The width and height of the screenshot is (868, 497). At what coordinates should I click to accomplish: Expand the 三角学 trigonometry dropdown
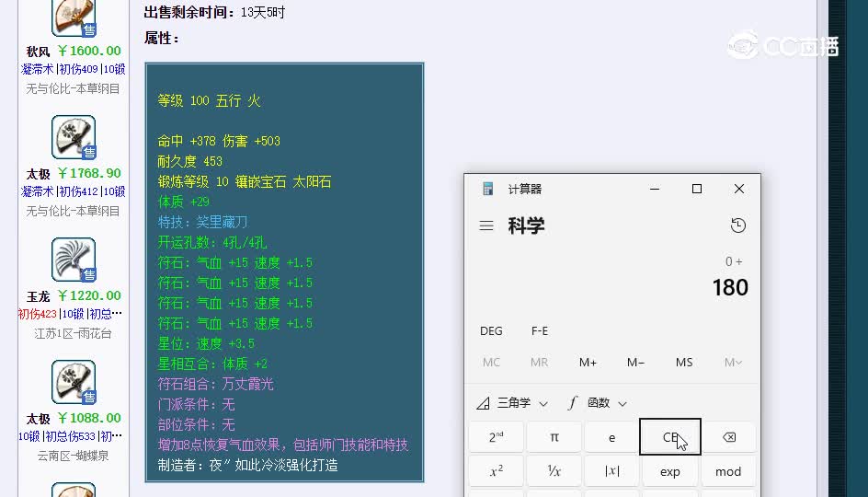point(512,403)
